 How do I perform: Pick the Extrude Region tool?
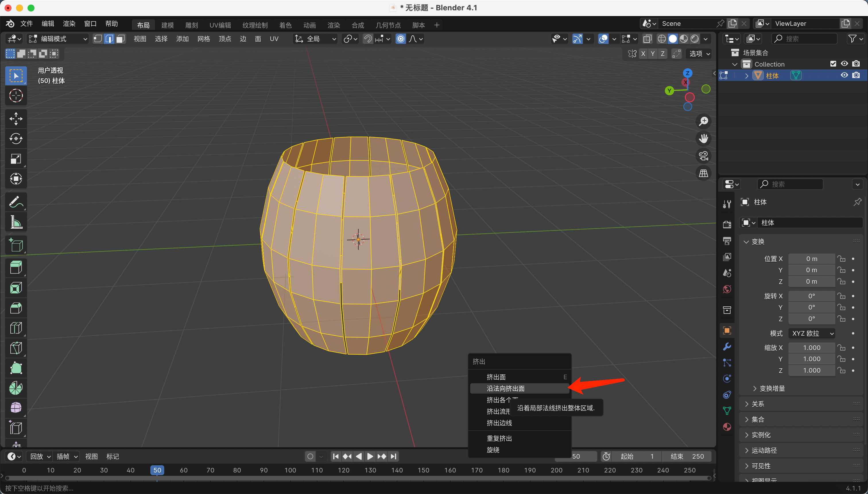15,267
